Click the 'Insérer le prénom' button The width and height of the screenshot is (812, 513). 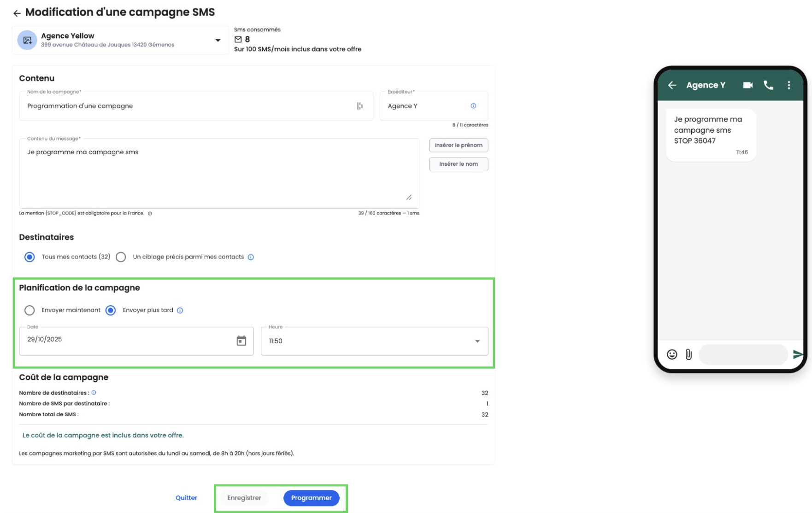458,145
